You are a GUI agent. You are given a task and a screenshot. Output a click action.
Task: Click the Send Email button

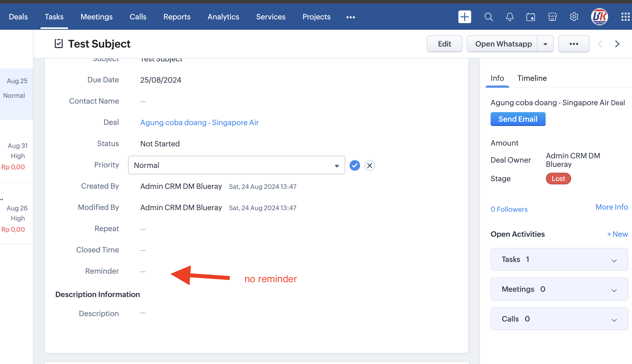pos(518,119)
